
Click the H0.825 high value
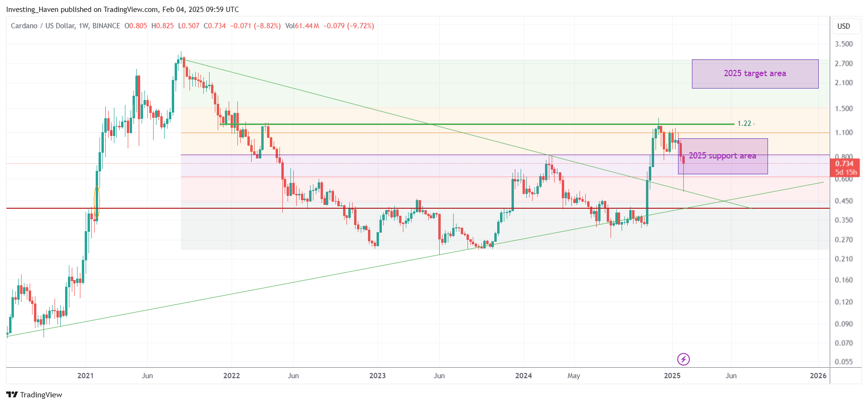(x=163, y=26)
